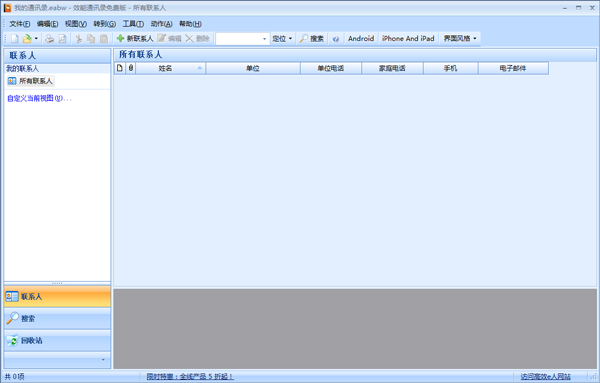Click the 访问高效e人网站 status bar link
The width and height of the screenshot is (600, 383).
[545, 376]
